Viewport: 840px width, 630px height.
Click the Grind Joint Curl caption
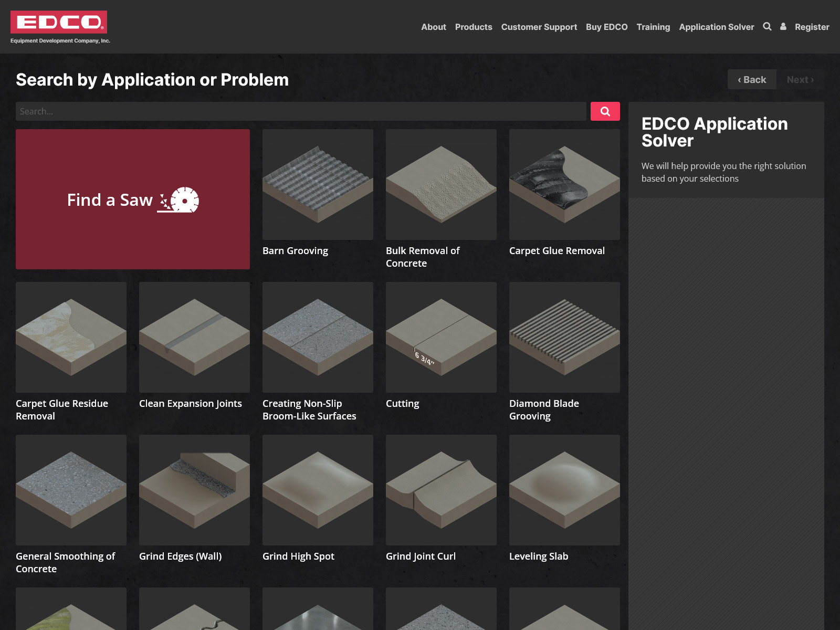[x=421, y=556]
